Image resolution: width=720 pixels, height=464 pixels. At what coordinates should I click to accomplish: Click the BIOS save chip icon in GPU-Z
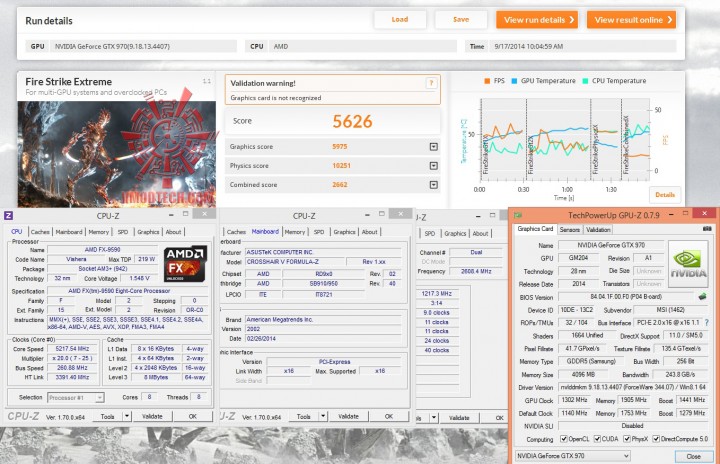[702, 297]
